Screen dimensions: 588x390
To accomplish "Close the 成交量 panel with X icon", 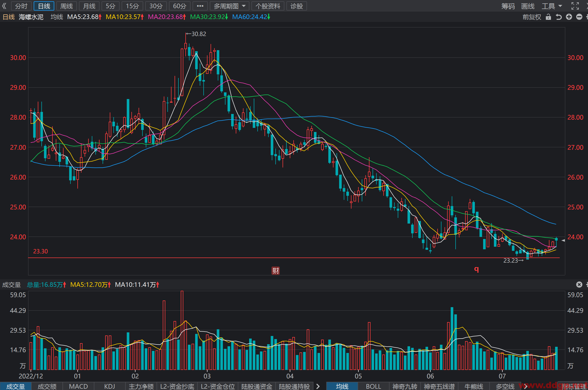I will [x=579, y=284].
